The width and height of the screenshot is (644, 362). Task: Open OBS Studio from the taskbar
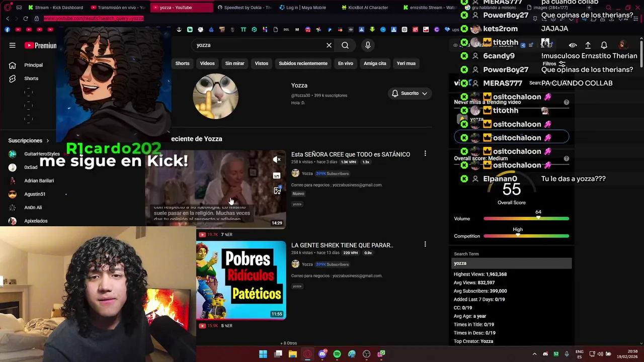pos(366,354)
